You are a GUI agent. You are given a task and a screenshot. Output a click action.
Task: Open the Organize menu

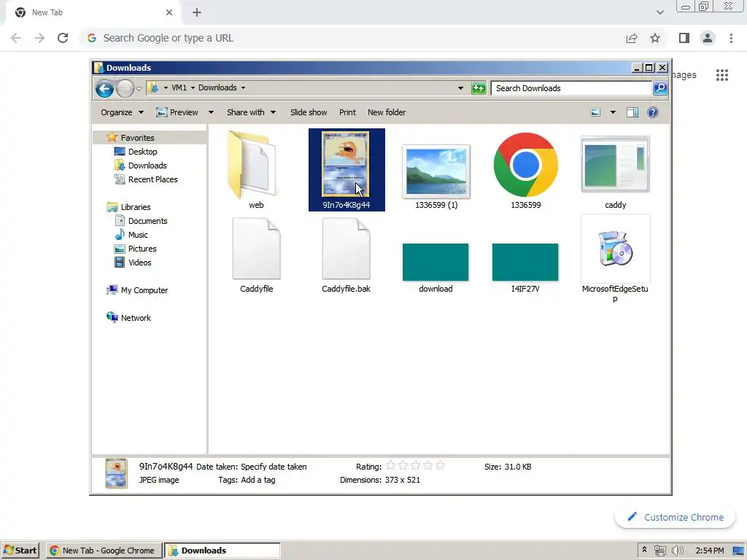[122, 112]
